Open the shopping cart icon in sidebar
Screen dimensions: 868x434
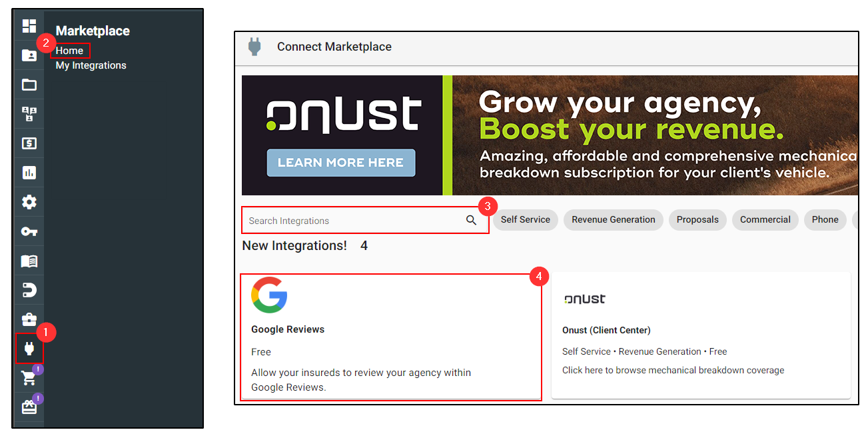[x=29, y=379]
